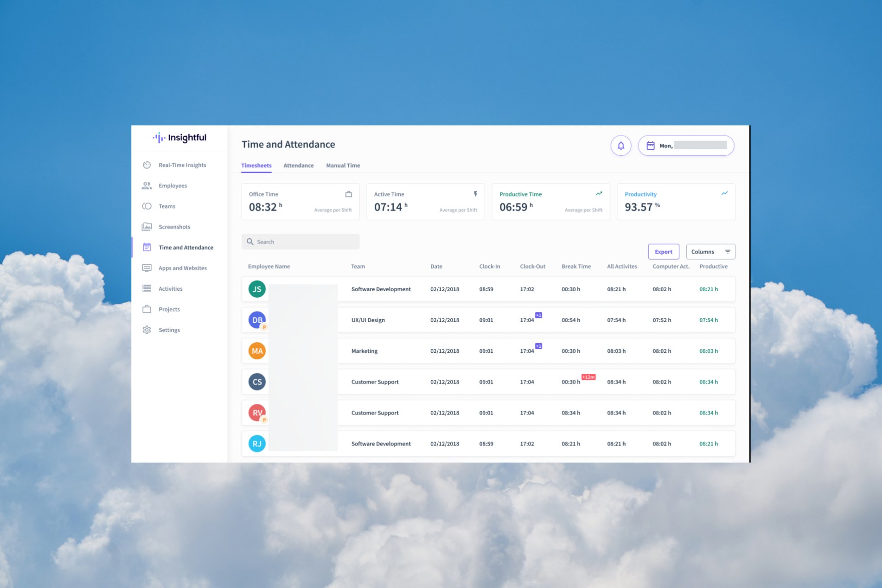Image resolution: width=882 pixels, height=588 pixels.
Task: Click UX/UI Design team cell
Action: coord(368,320)
